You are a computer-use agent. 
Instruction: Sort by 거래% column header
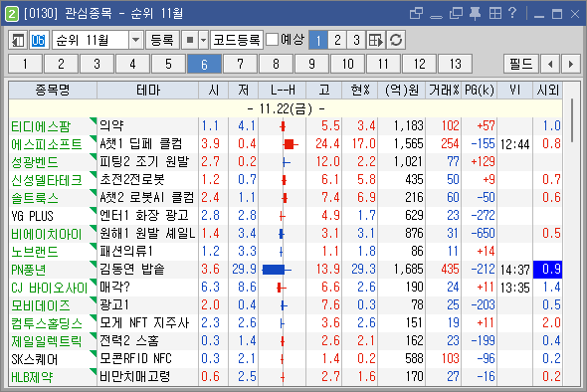pos(444,91)
